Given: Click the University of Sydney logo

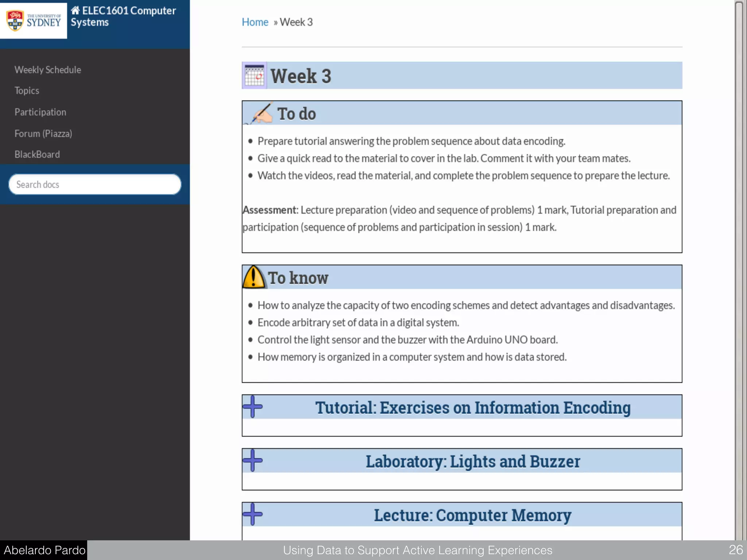Looking at the screenshot, I should (x=34, y=20).
